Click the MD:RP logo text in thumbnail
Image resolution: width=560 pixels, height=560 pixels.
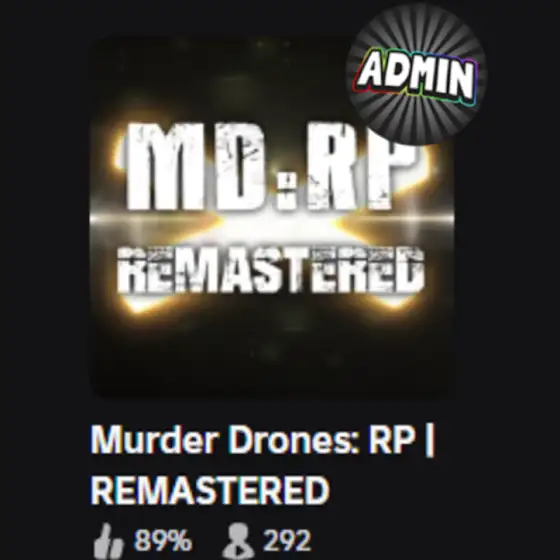tap(271, 167)
